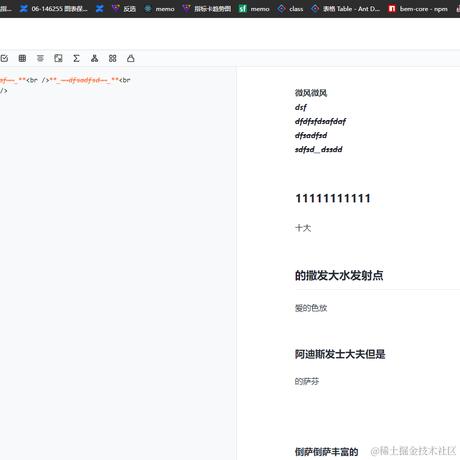
Task: Click the 的撒发大水发射点 heading
Action: click(339, 275)
